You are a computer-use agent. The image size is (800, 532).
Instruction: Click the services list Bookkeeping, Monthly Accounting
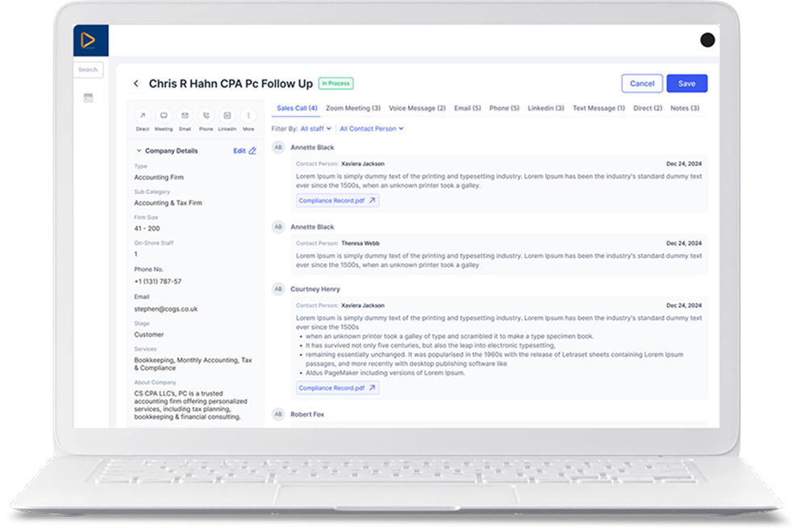pyautogui.click(x=193, y=364)
